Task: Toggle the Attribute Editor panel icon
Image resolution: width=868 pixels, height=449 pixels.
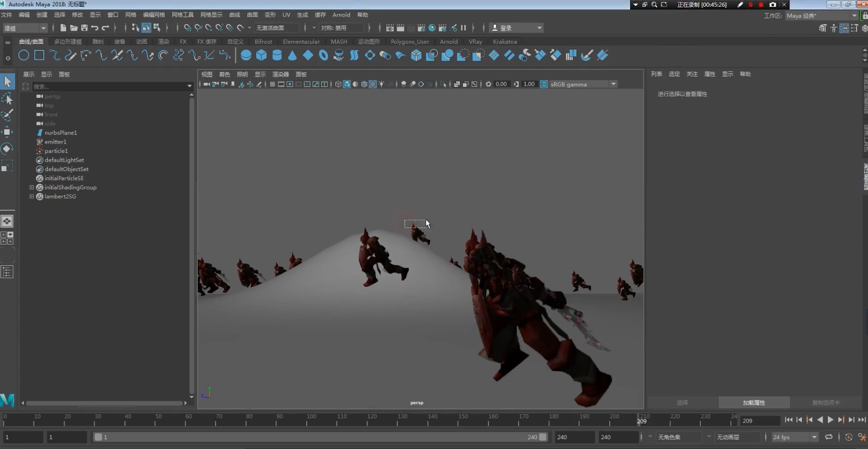Action: tap(844, 28)
